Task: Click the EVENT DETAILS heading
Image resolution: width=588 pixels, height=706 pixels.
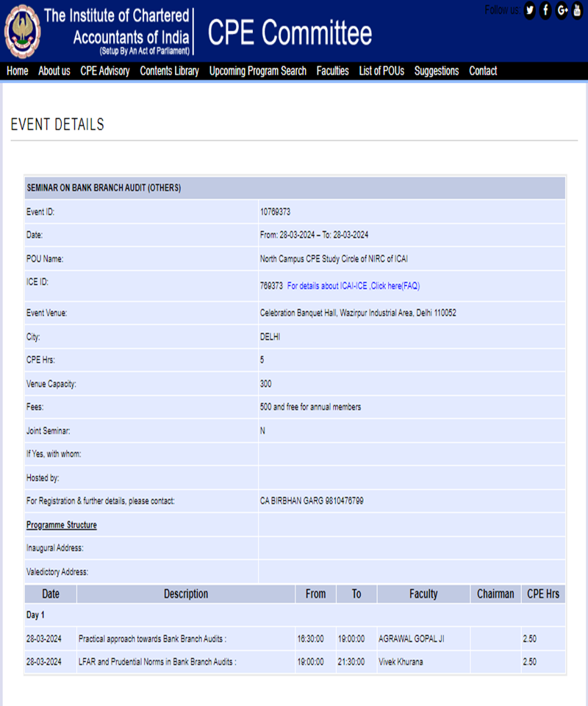Action: [x=57, y=124]
